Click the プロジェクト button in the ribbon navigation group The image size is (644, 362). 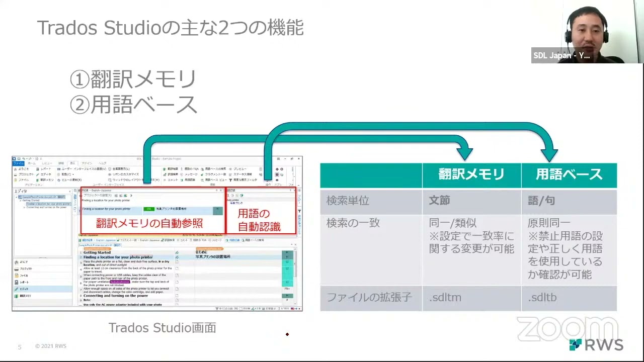(24, 174)
